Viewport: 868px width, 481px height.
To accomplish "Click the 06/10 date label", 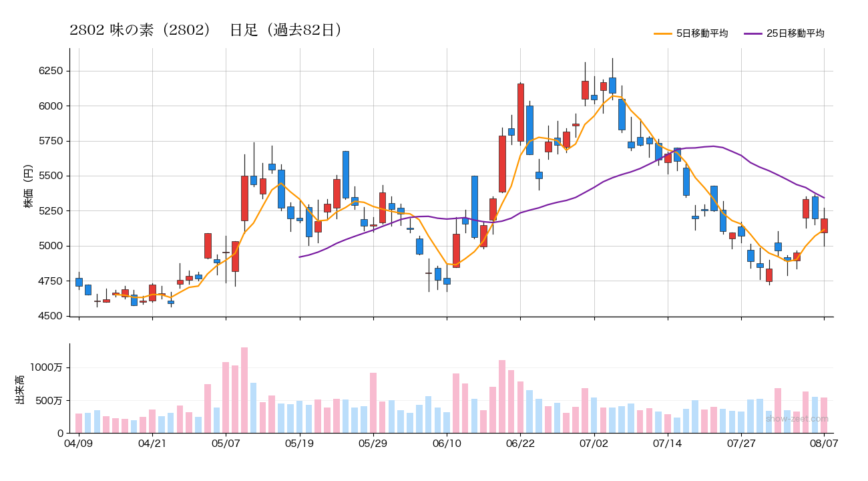I will (447, 443).
